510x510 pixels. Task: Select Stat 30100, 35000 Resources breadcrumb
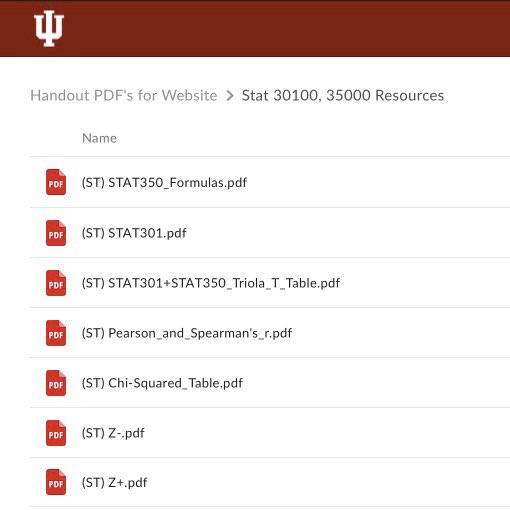click(343, 95)
